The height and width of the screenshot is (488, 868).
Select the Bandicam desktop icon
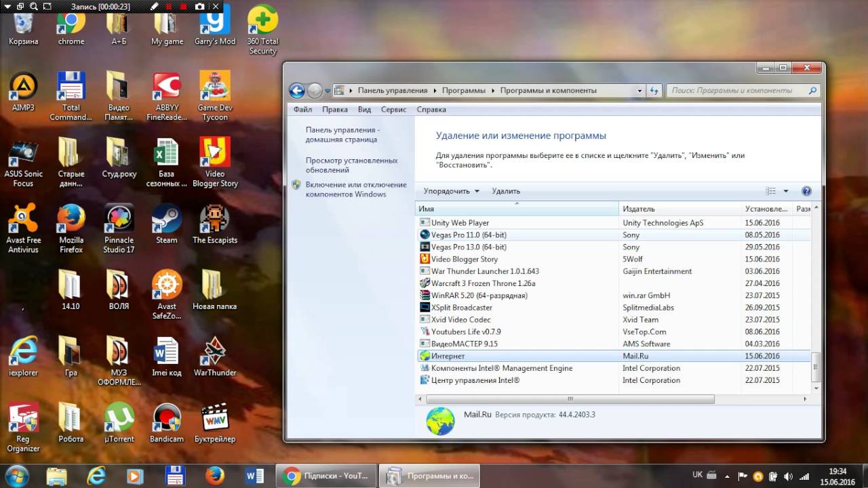tap(167, 423)
